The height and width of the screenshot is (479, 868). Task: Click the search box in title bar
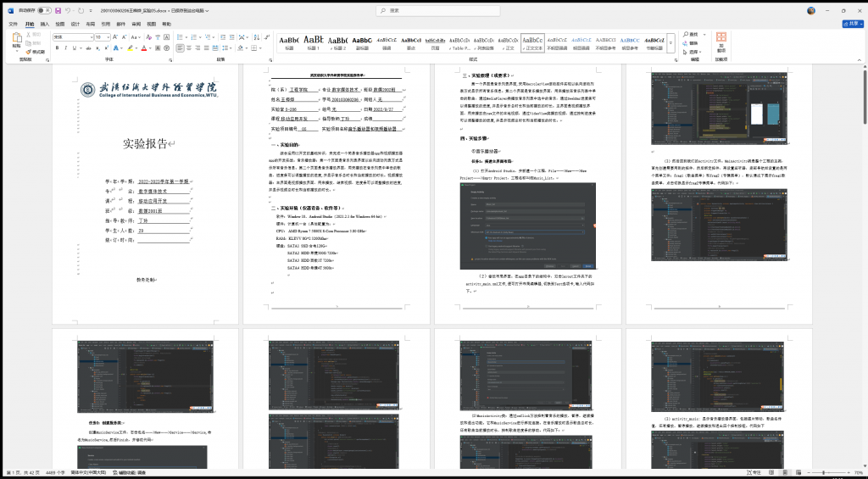click(x=434, y=11)
